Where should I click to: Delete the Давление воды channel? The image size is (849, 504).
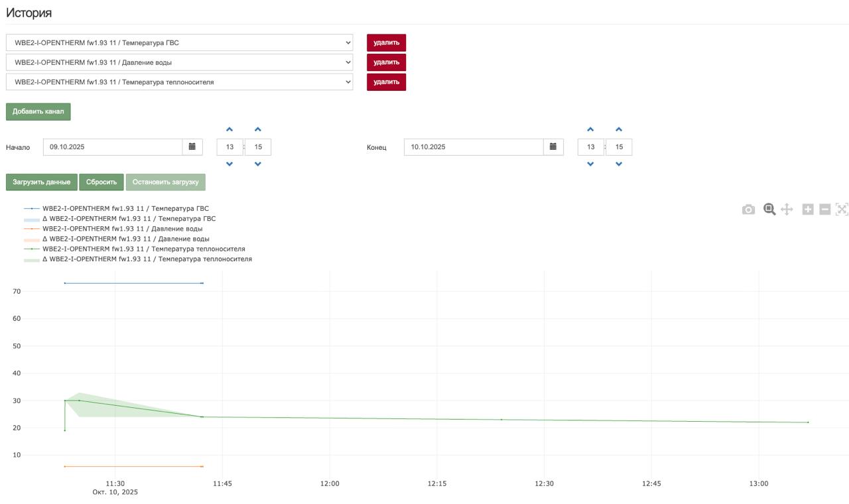pos(386,62)
